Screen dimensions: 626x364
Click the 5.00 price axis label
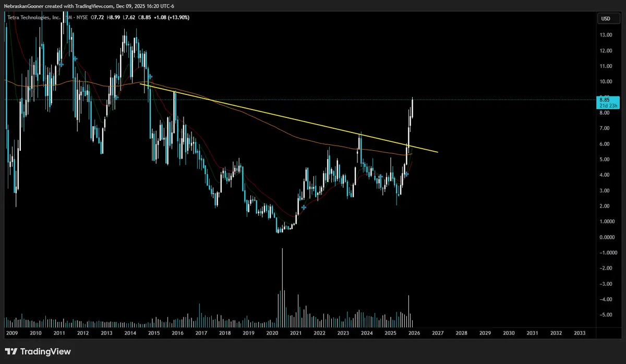[605, 160]
